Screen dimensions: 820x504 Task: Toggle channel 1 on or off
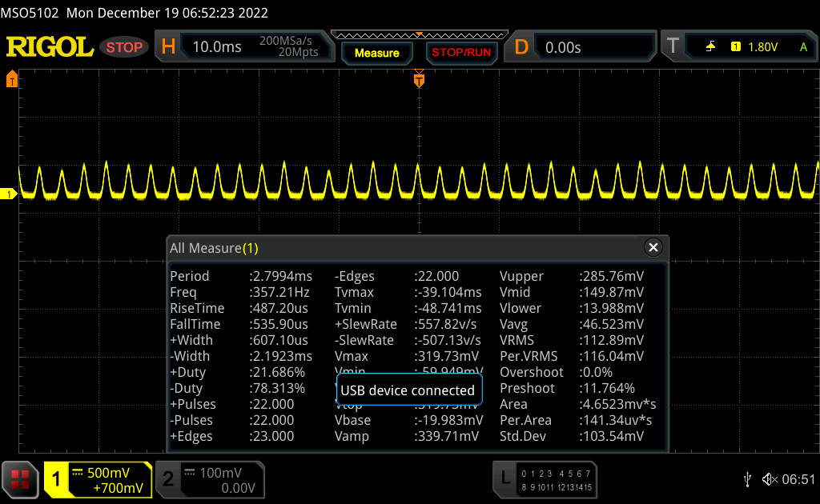click(58, 479)
